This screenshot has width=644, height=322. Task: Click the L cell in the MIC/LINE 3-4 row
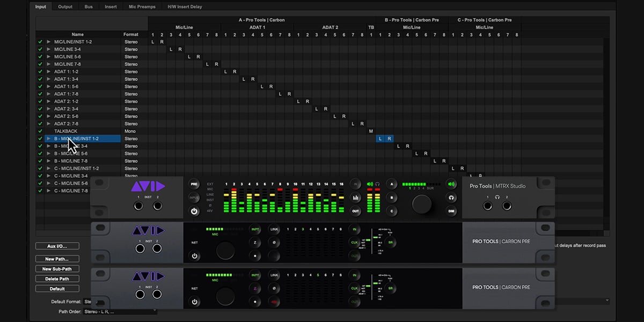tap(171, 49)
